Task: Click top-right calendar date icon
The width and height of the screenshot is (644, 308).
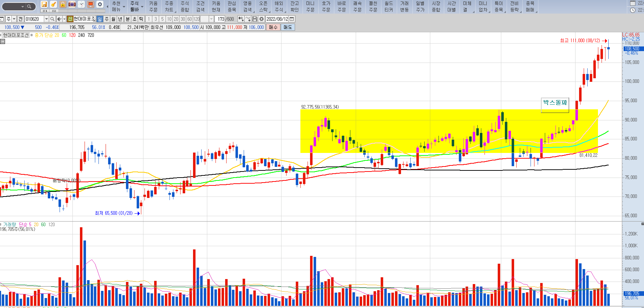Action: (x=633, y=3)
